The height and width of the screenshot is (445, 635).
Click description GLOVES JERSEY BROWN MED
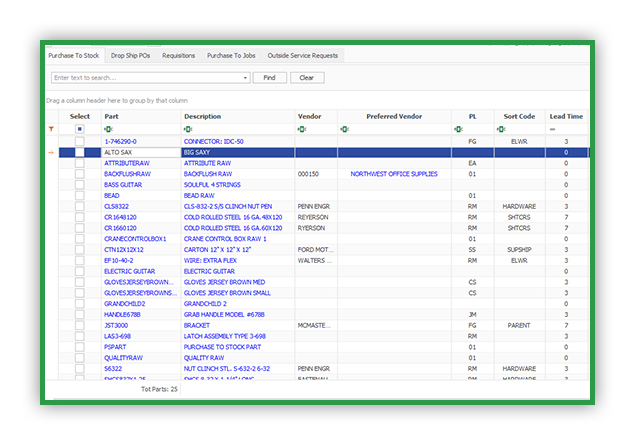pos(224,282)
